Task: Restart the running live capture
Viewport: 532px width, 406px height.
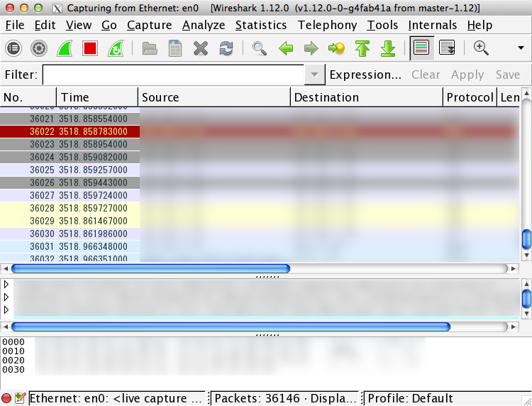Action: pyautogui.click(x=116, y=48)
